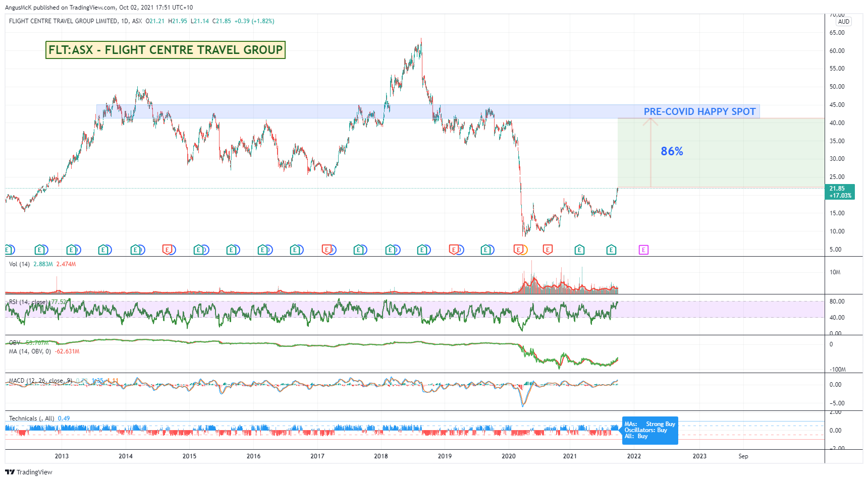Click the RSI (14, close) indicator legend
868x481 pixels.
tap(28, 302)
